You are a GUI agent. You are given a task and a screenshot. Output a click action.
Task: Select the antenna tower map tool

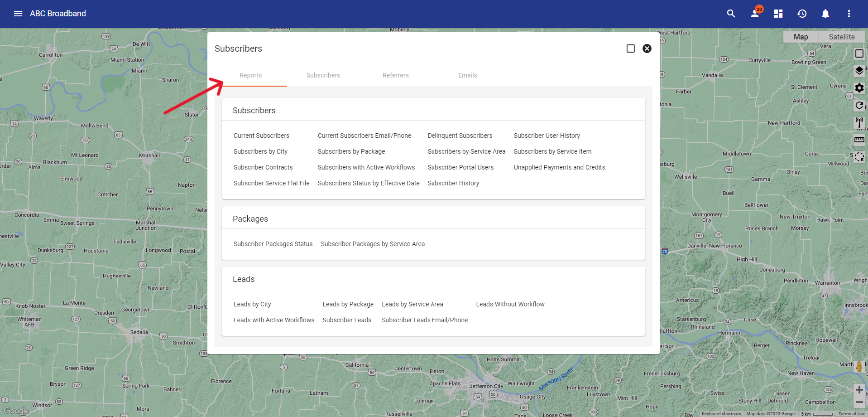[859, 122]
